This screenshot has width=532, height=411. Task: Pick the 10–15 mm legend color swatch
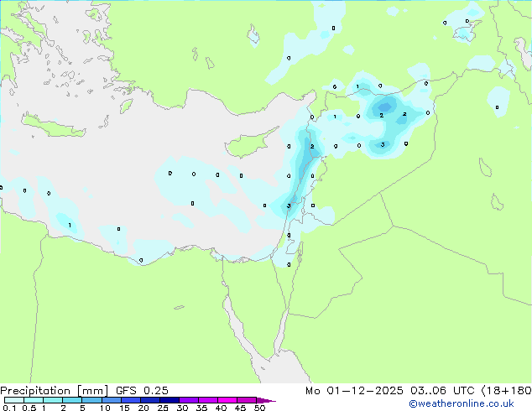(112, 400)
